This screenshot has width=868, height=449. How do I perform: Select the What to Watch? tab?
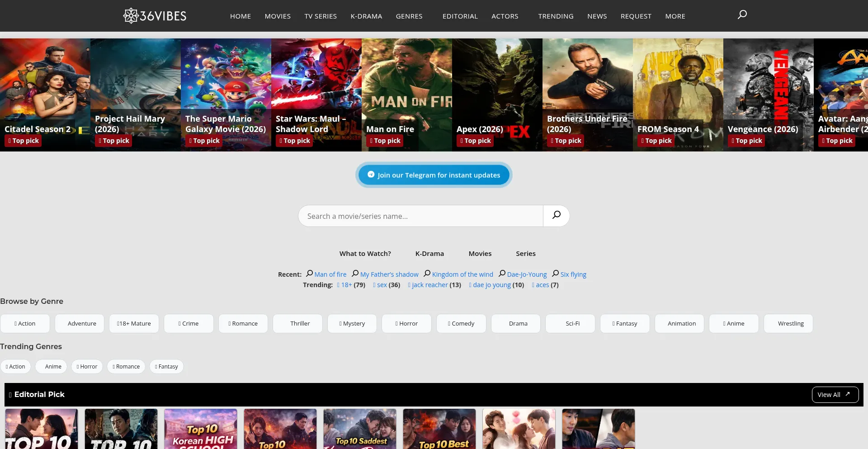click(x=365, y=254)
